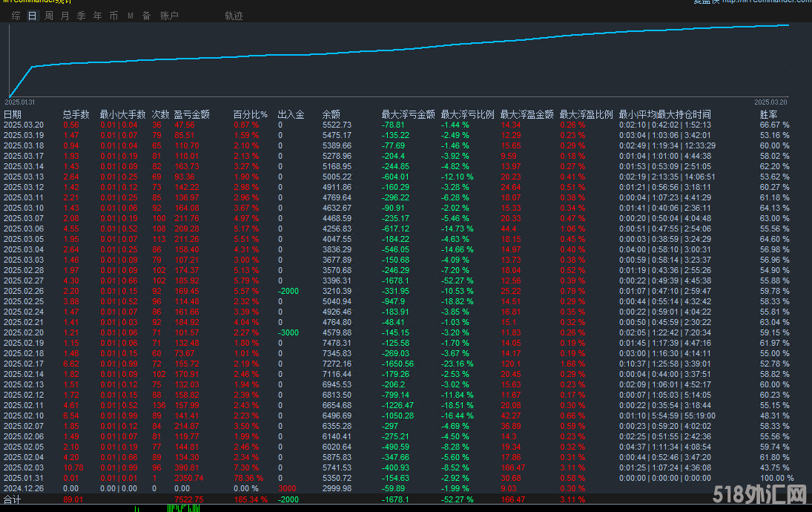Viewport: 812px width, 512px height.
Task: Click the 出入金 column header
Action: click(291, 114)
